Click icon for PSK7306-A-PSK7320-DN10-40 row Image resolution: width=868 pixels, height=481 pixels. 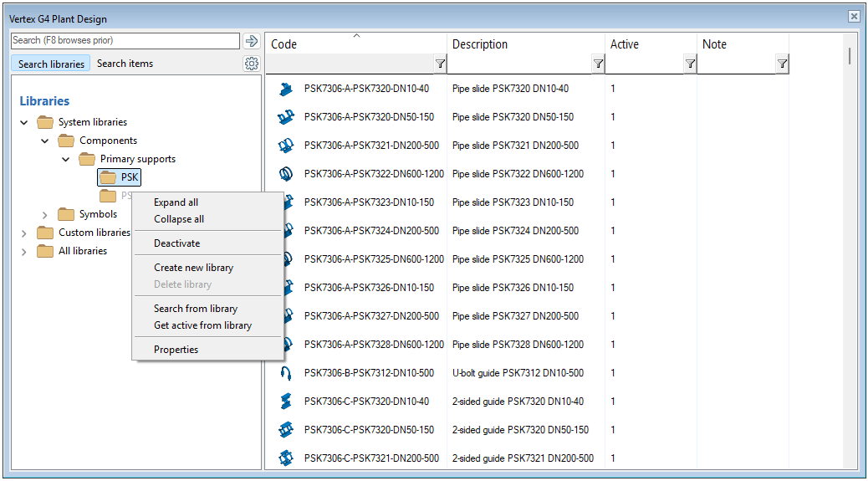point(286,89)
